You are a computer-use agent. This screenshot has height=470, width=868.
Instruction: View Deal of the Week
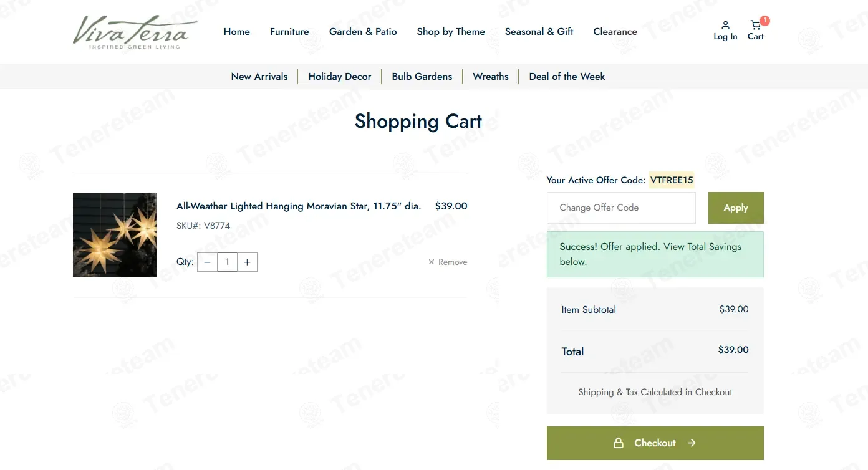coord(567,77)
